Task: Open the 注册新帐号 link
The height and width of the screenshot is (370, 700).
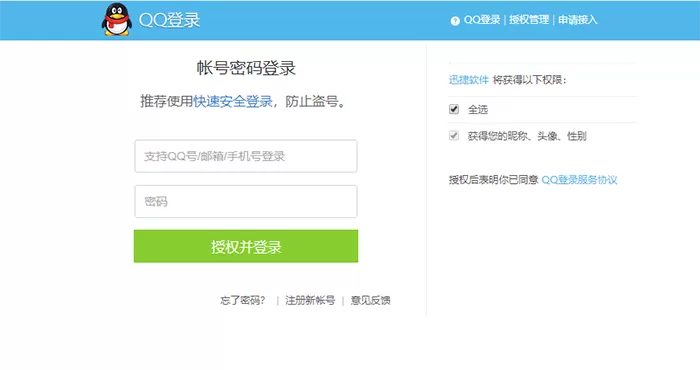Action: 310,300
